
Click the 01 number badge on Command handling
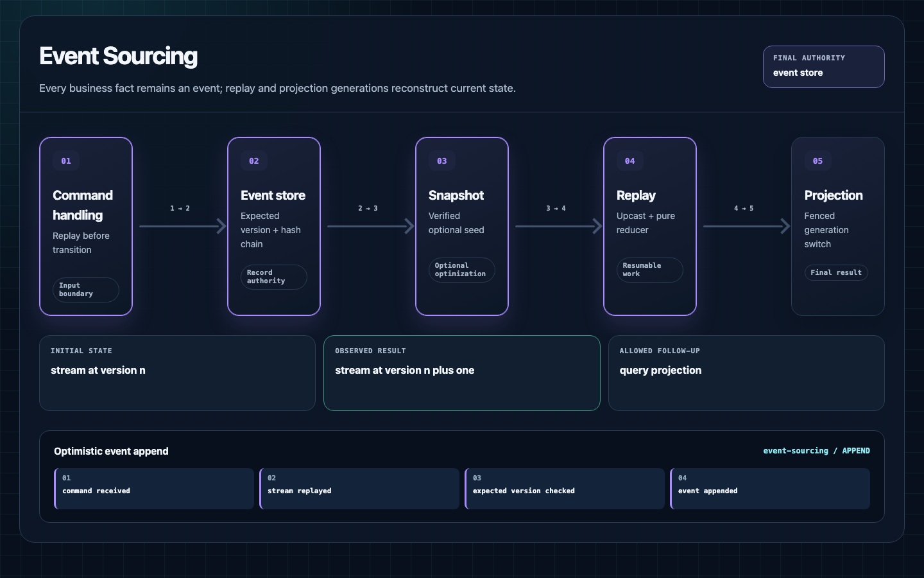(66, 161)
